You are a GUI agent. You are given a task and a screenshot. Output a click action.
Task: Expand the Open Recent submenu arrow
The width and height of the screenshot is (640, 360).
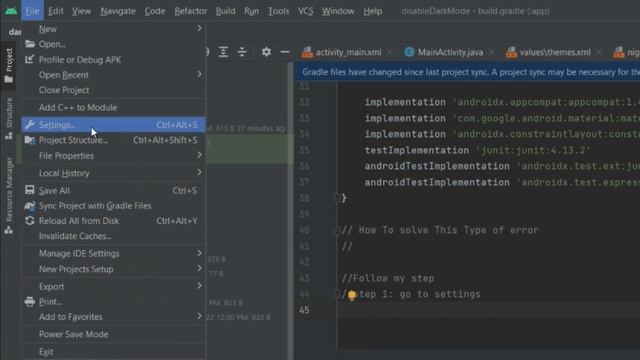pos(199,74)
